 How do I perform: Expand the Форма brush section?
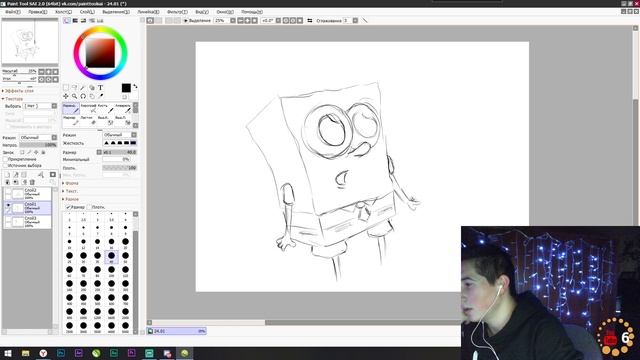(70, 183)
